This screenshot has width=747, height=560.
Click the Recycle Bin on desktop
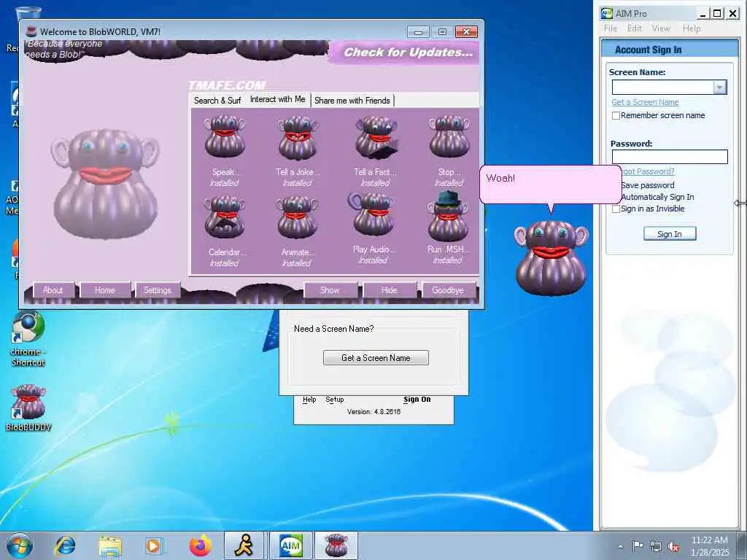pos(28,13)
